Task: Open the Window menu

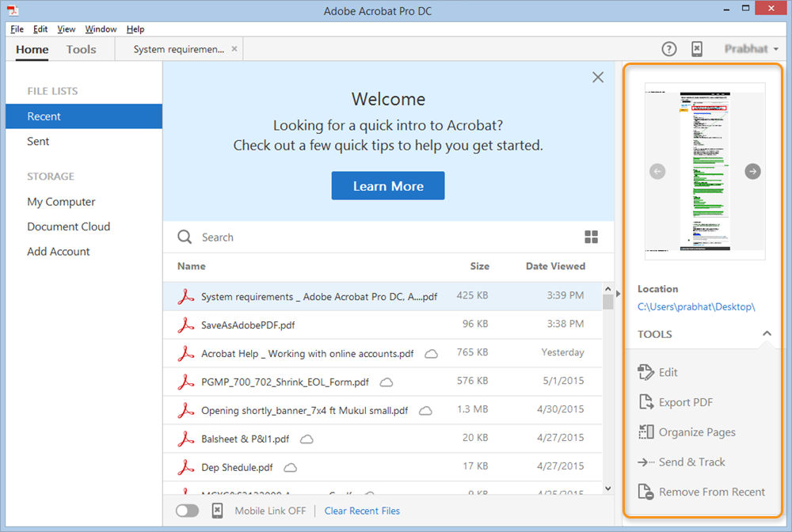Action: point(101,29)
